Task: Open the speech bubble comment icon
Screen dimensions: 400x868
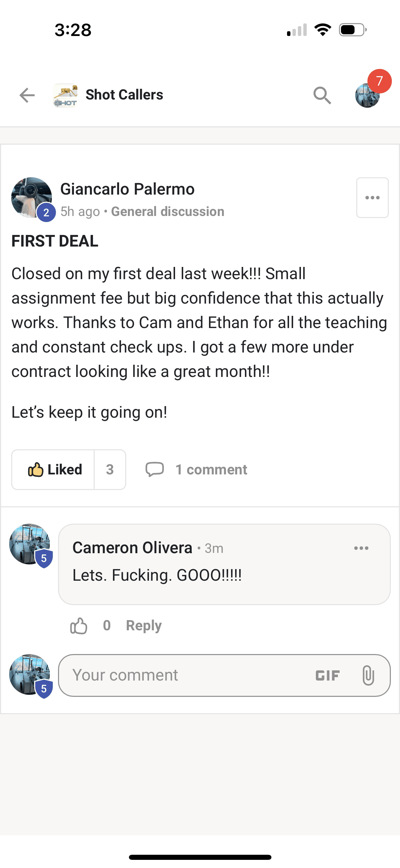Action: 155,470
